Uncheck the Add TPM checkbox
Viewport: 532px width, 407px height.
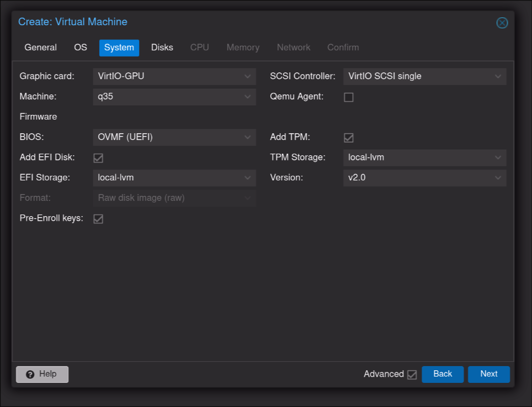click(348, 137)
